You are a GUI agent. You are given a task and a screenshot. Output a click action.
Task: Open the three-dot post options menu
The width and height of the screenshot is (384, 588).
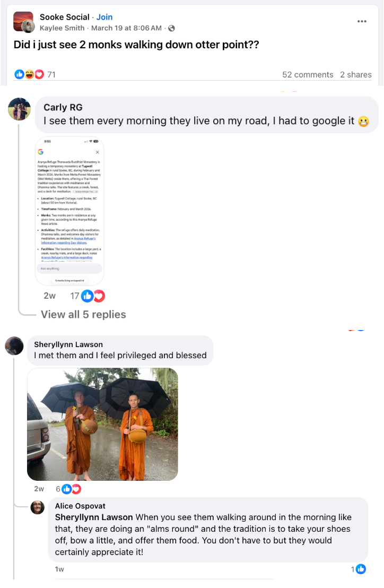[362, 21]
